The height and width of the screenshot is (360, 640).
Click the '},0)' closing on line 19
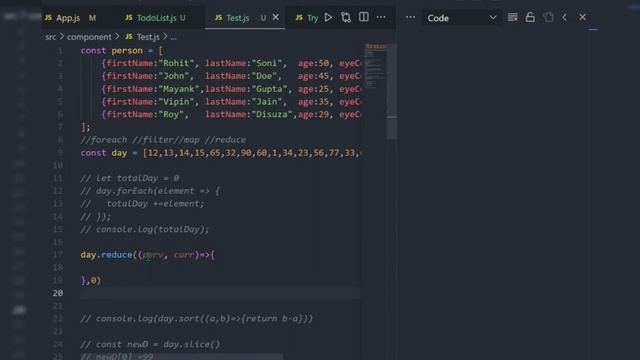[91, 280]
